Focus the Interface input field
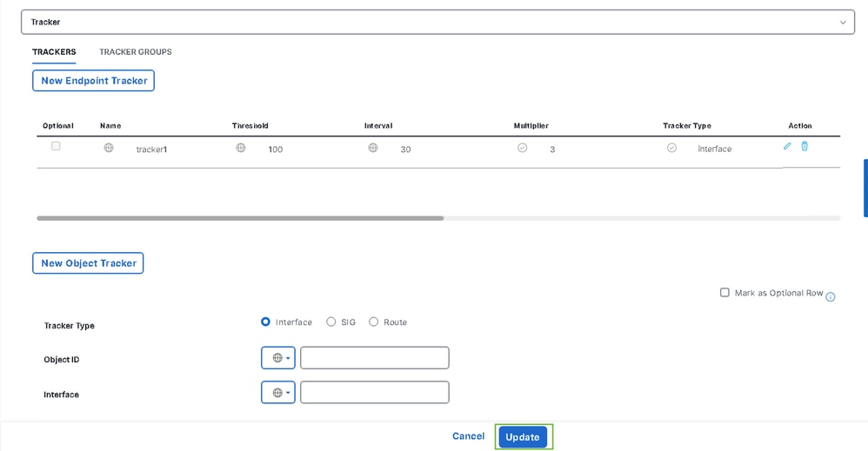The height and width of the screenshot is (451, 868). pos(375,392)
